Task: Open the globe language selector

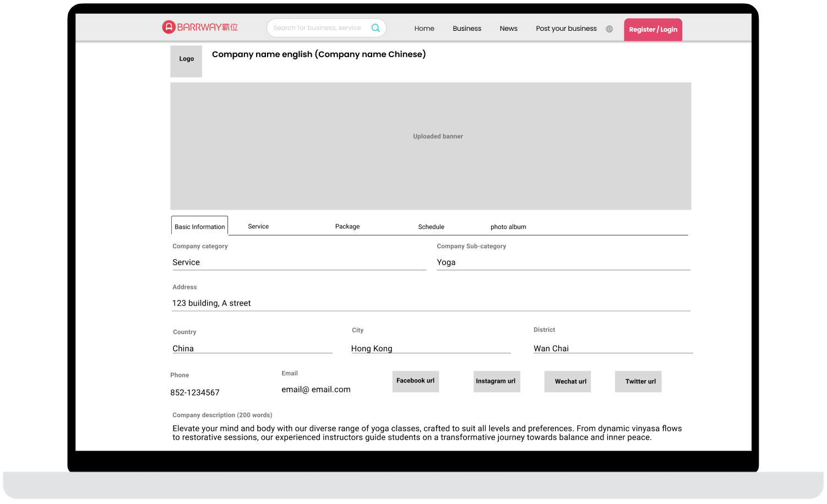Action: tap(609, 29)
